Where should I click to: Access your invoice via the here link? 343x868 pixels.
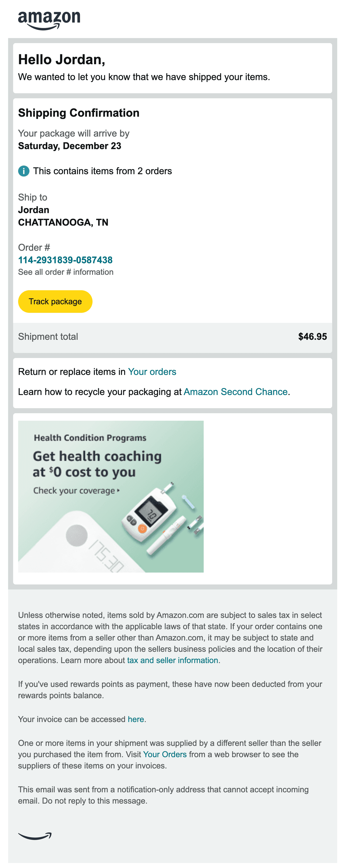pyautogui.click(x=136, y=719)
